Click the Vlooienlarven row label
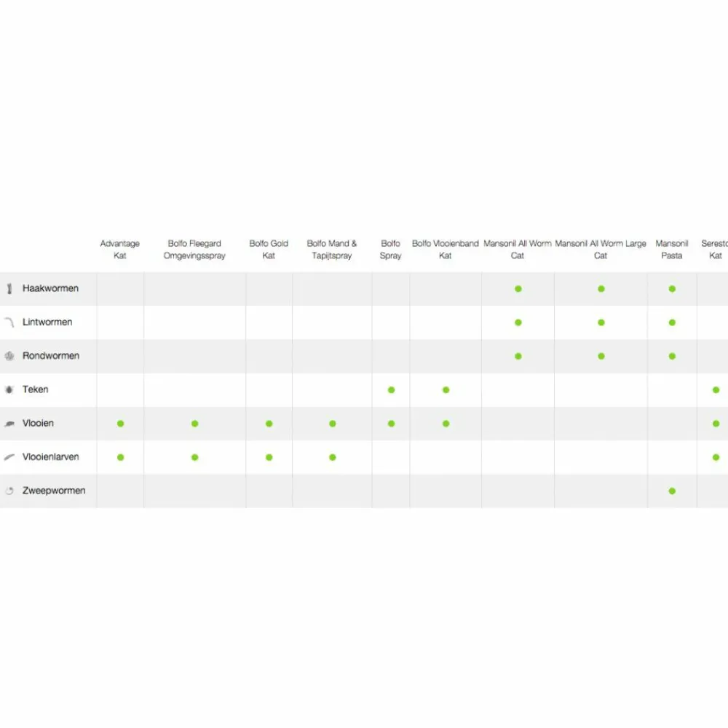Image resolution: width=728 pixels, height=728 pixels. (x=51, y=457)
